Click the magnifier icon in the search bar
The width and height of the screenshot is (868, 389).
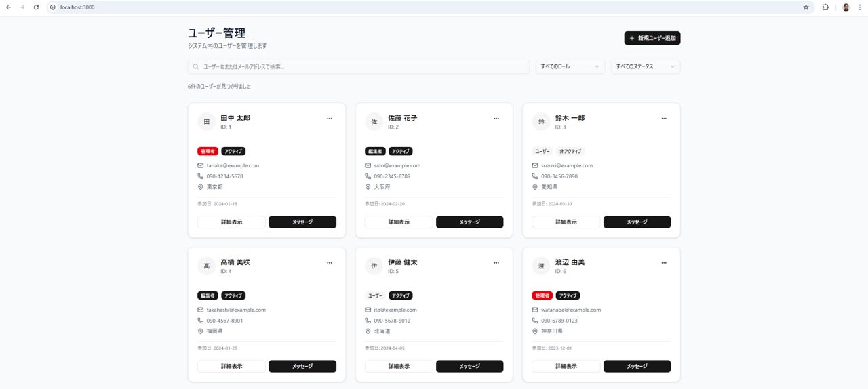(x=196, y=66)
